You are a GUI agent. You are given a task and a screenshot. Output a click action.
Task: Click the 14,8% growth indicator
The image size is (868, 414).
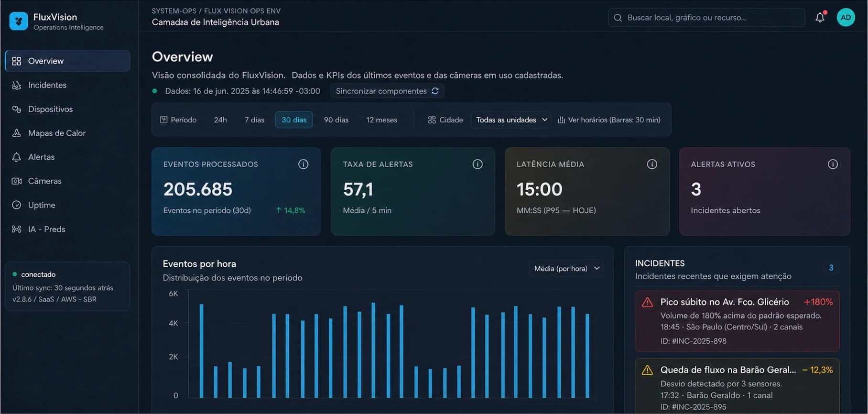291,210
